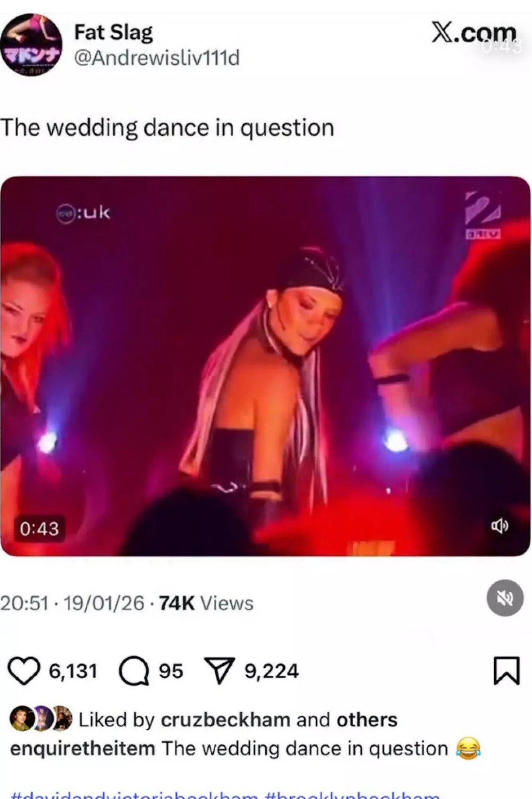The image size is (532, 799).
Task: Tap the embedded wedding dance video
Action: 266,366
